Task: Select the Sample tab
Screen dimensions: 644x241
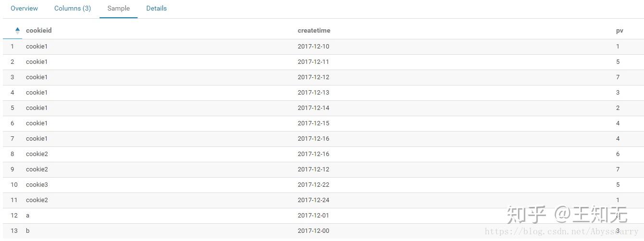Action: pos(118,8)
